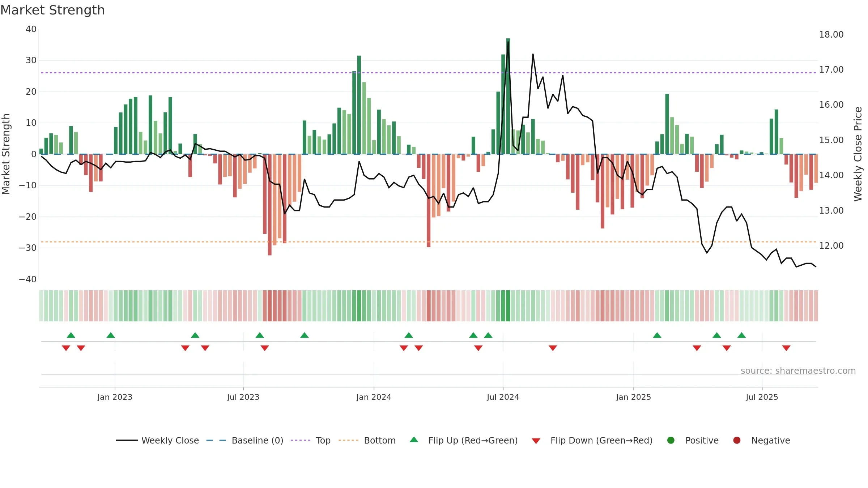Image resolution: width=868 pixels, height=488 pixels.
Task: Click the flip-up marker just after Jan 2025
Action: (x=657, y=335)
